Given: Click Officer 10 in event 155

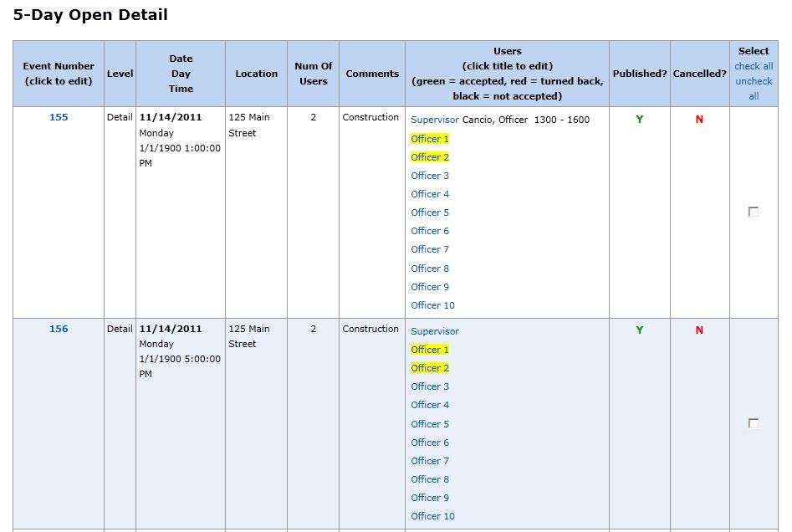Looking at the screenshot, I should pos(432,305).
